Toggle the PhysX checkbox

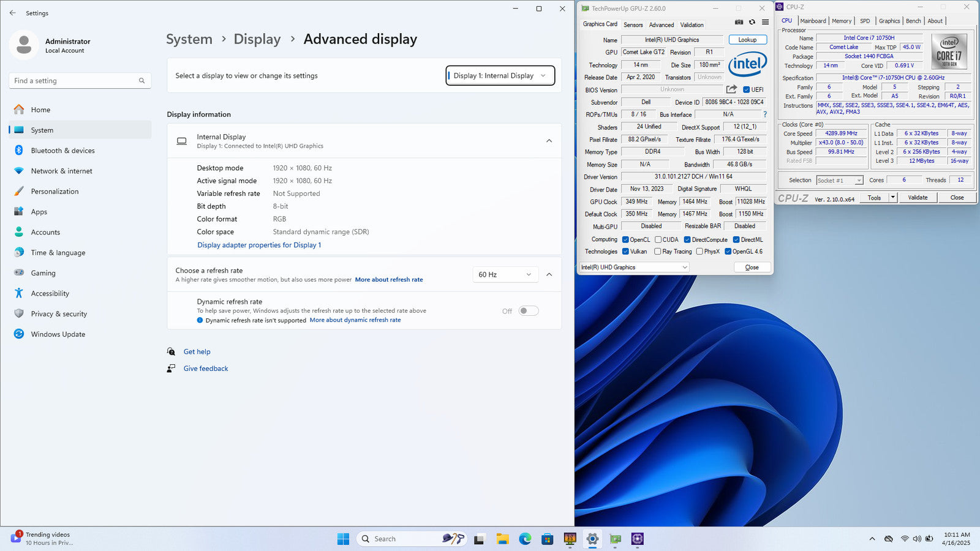(699, 252)
